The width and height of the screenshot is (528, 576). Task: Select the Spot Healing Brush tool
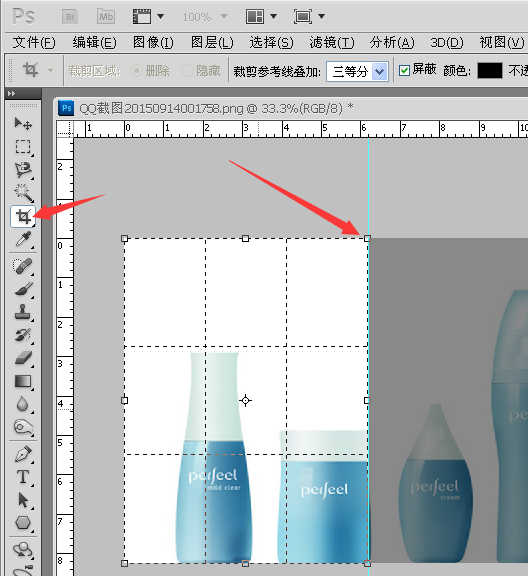(23, 266)
